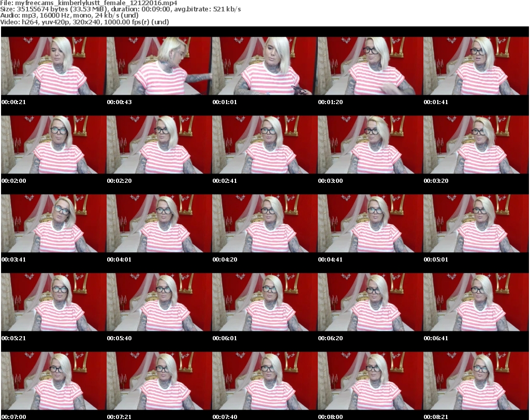The image size is (530, 420).
Task: Select the thumbnail frame at 00:04:41
Action: [371, 224]
